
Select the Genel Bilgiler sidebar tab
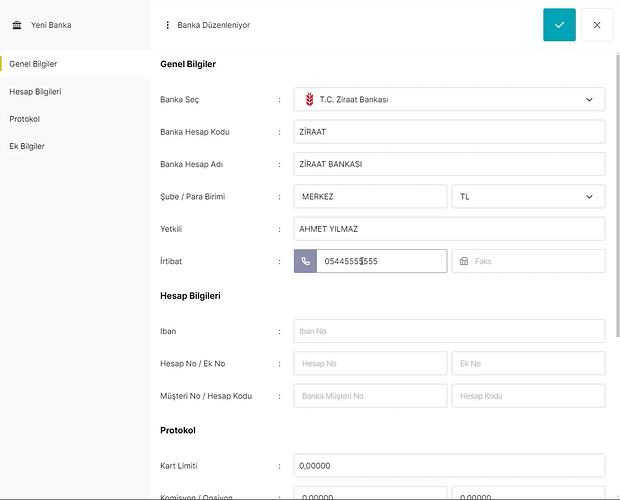(75, 64)
